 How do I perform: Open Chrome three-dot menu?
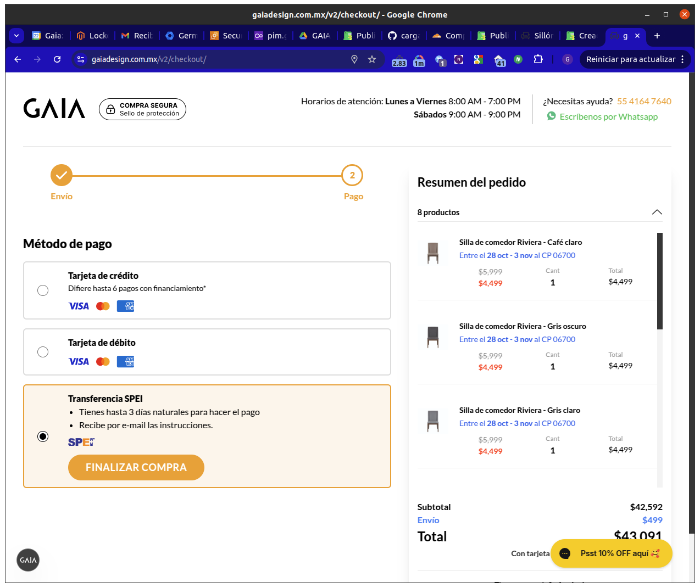pos(682,59)
